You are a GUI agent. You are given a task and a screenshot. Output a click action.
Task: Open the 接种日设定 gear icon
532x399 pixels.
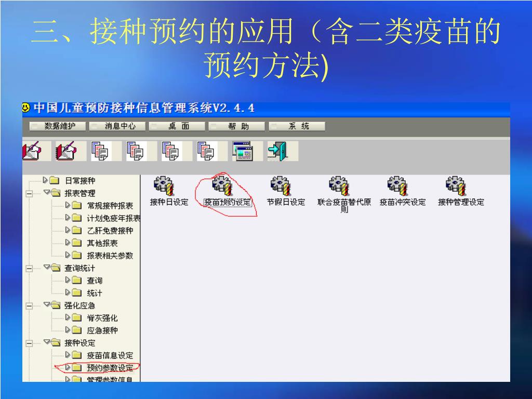pos(164,185)
